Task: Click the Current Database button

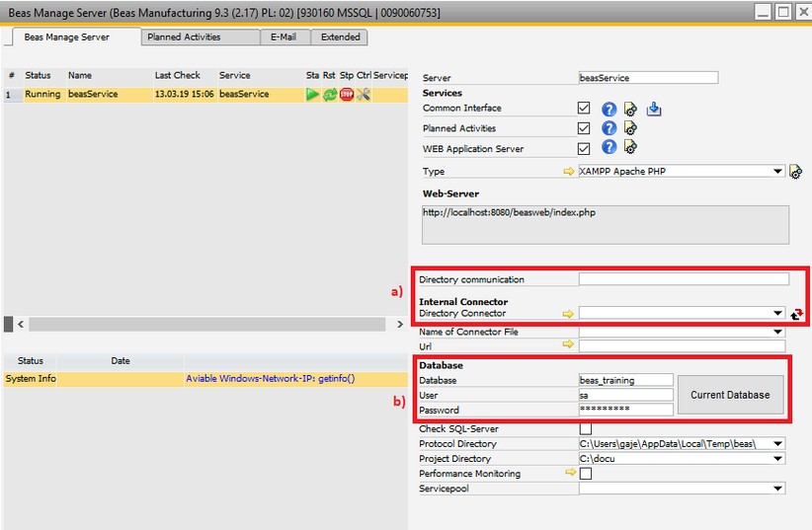Action: point(730,395)
